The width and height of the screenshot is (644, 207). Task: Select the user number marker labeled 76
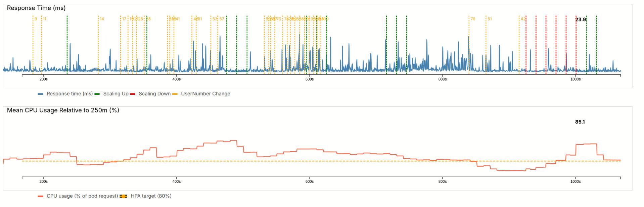tap(473, 19)
